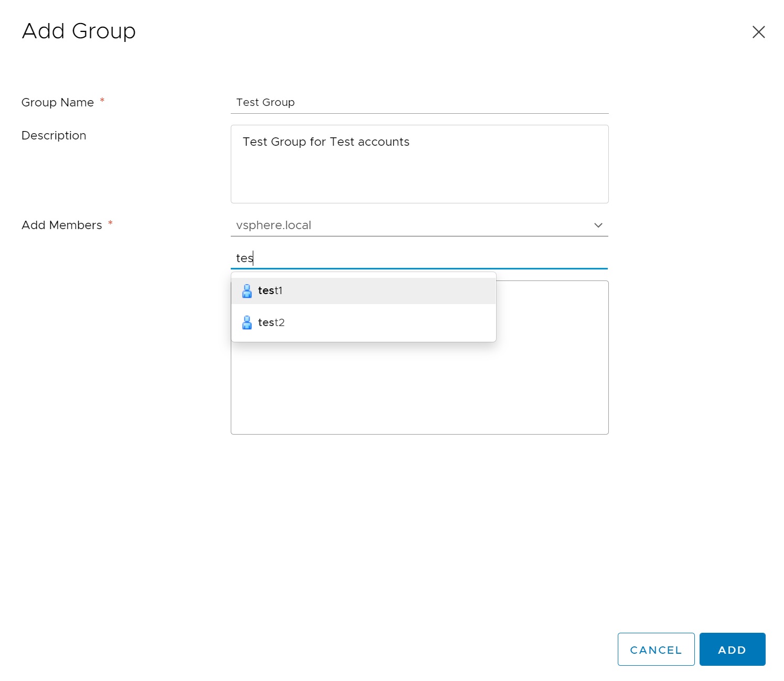784x681 pixels.
Task: Click the red asterisk beside Group Name
Action: click(102, 100)
